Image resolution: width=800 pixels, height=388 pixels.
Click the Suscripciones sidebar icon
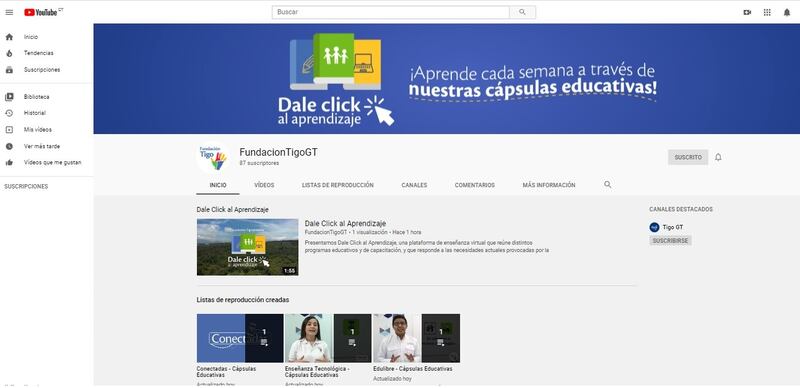coord(9,70)
